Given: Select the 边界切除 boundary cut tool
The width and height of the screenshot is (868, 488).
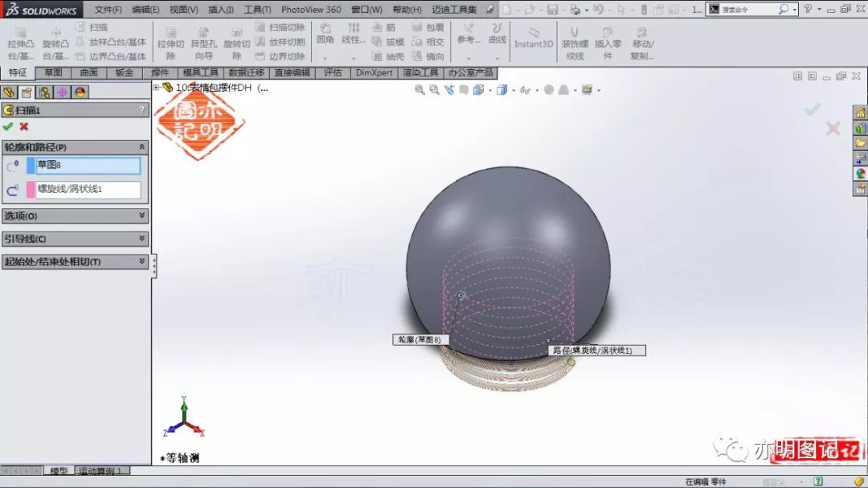Looking at the screenshot, I should pos(280,56).
